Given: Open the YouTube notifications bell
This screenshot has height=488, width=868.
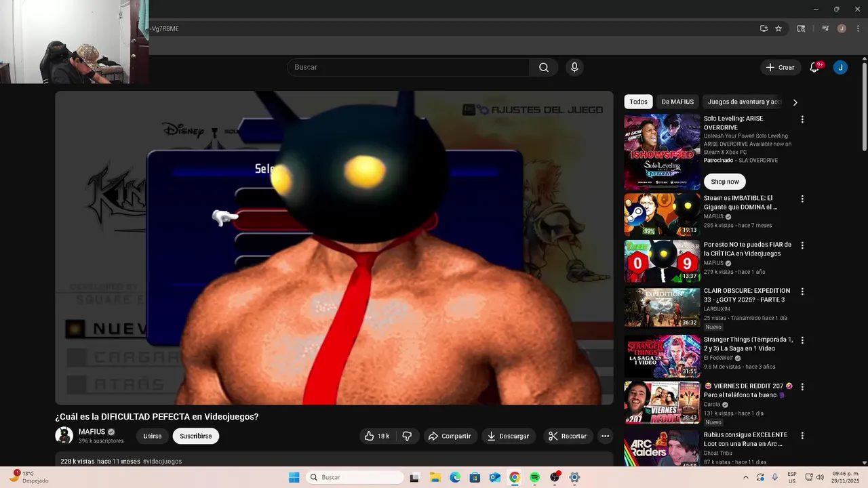Looking at the screenshot, I should click(x=814, y=67).
